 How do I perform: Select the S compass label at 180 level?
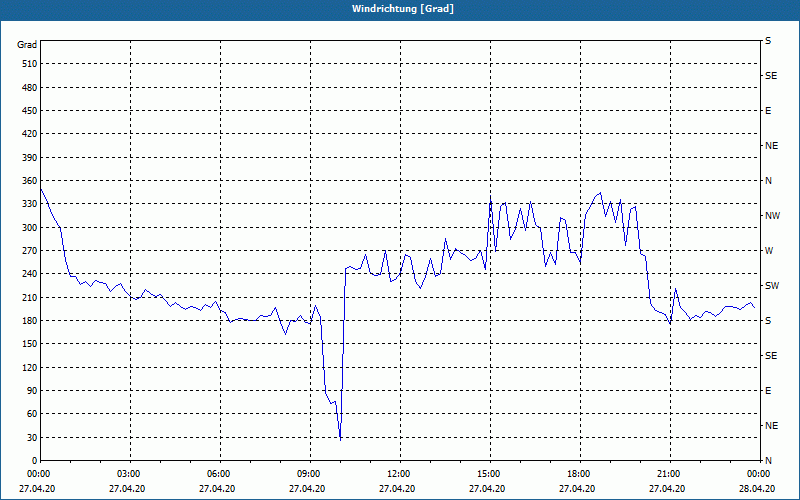pos(768,321)
